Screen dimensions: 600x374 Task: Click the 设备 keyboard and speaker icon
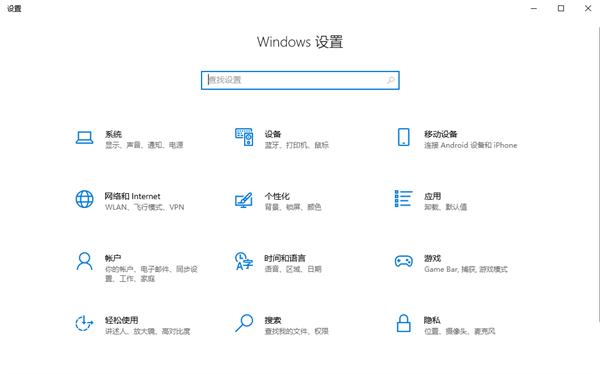244,137
